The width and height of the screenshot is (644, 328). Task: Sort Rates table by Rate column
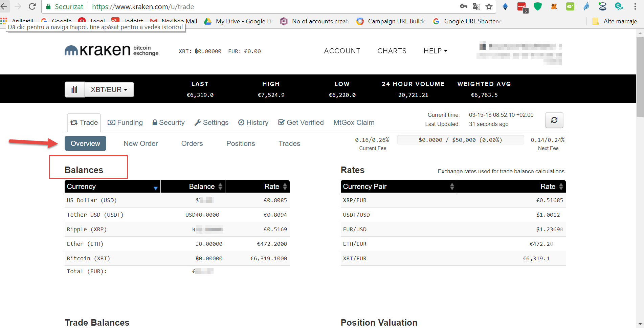511,187
